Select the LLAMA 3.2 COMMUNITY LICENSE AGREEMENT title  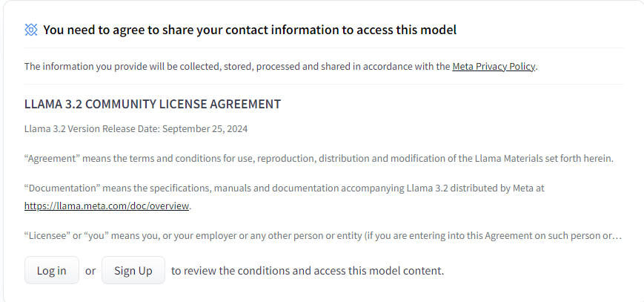point(153,104)
